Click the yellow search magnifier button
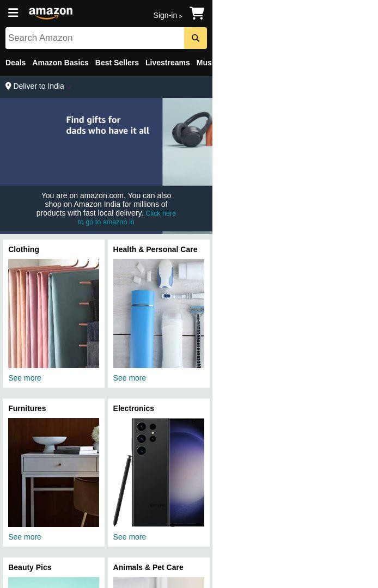This screenshot has height=588, width=378. pyautogui.click(x=196, y=38)
